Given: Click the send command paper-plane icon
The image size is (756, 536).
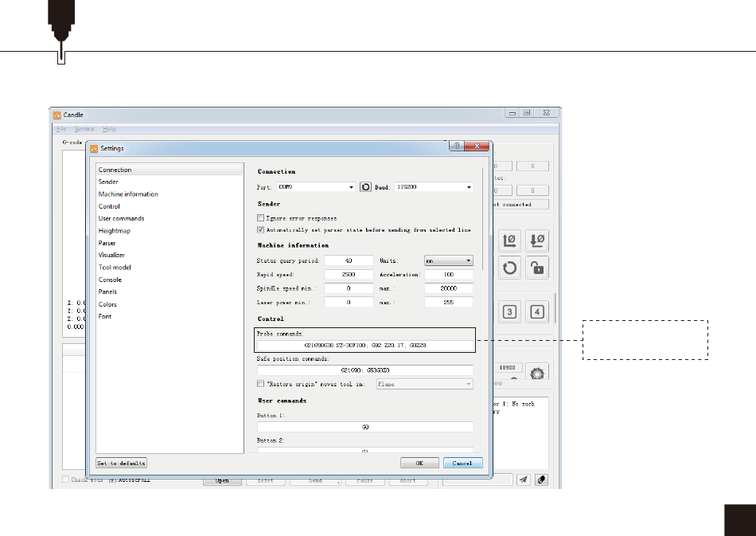Looking at the screenshot, I should (x=524, y=479).
